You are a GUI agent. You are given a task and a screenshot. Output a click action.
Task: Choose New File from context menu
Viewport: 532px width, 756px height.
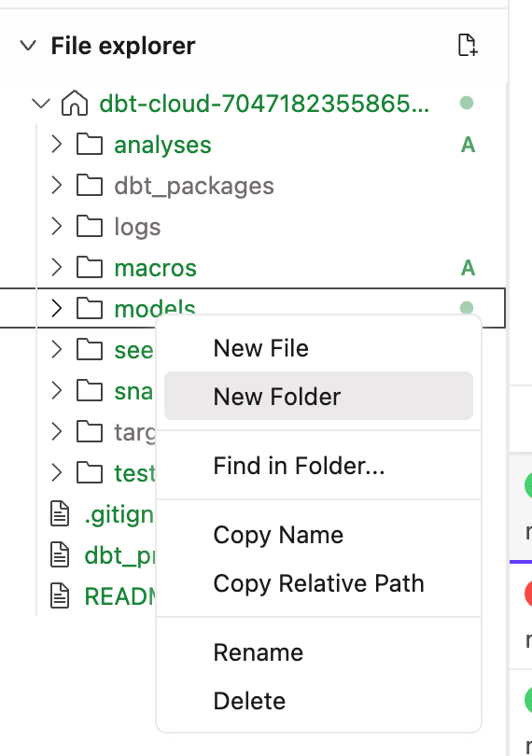(318, 348)
